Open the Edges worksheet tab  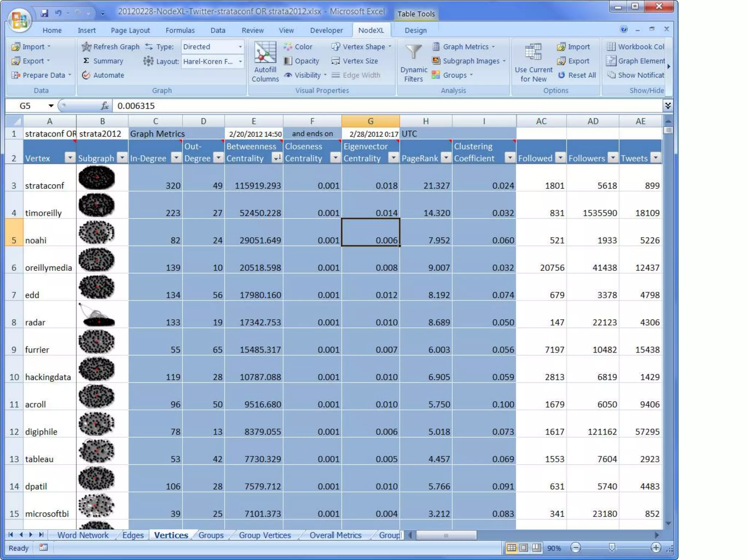click(133, 535)
